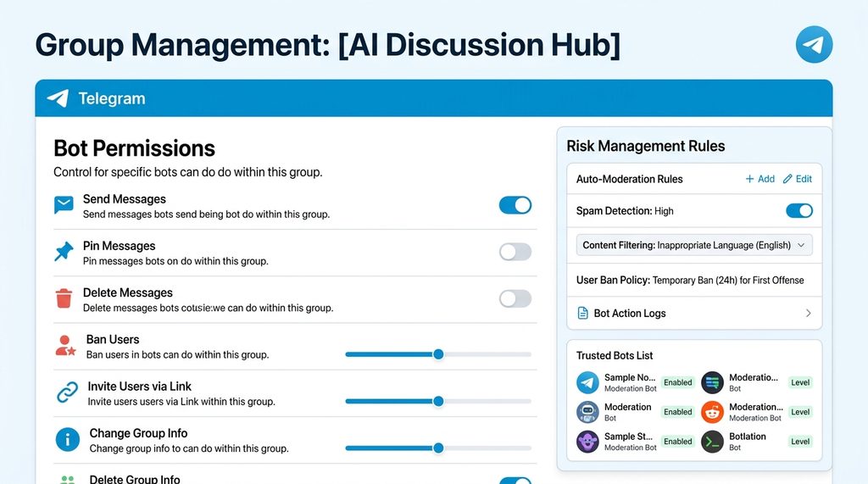This screenshot has width=868, height=484.
Task: Click the paper plane icon in Telegram header
Action: point(58,98)
